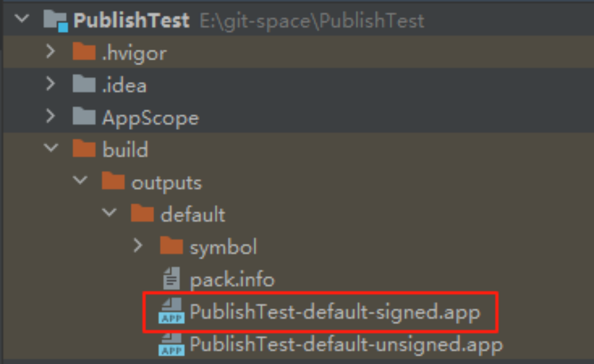Expand the .idea folder
The height and width of the screenshot is (364, 594).
(x=50, y=84)
